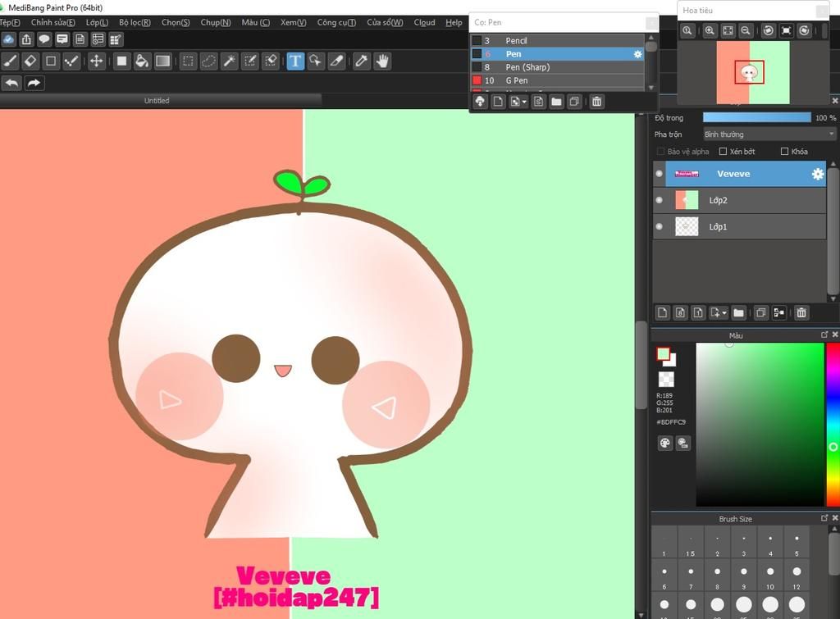Image resolution: width=840 pixels, height=619 pixels.
Task: Select the Dot tool
Action: (71, 61)
